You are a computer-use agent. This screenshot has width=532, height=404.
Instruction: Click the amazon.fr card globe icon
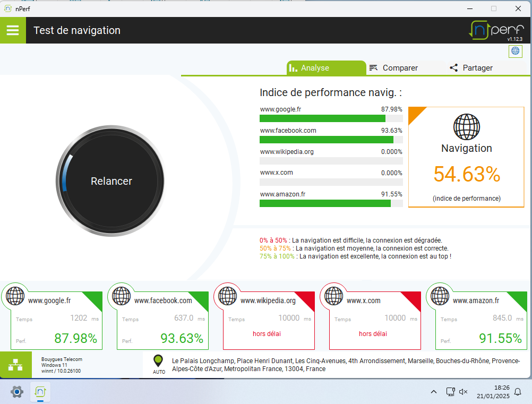coord(440,296)
